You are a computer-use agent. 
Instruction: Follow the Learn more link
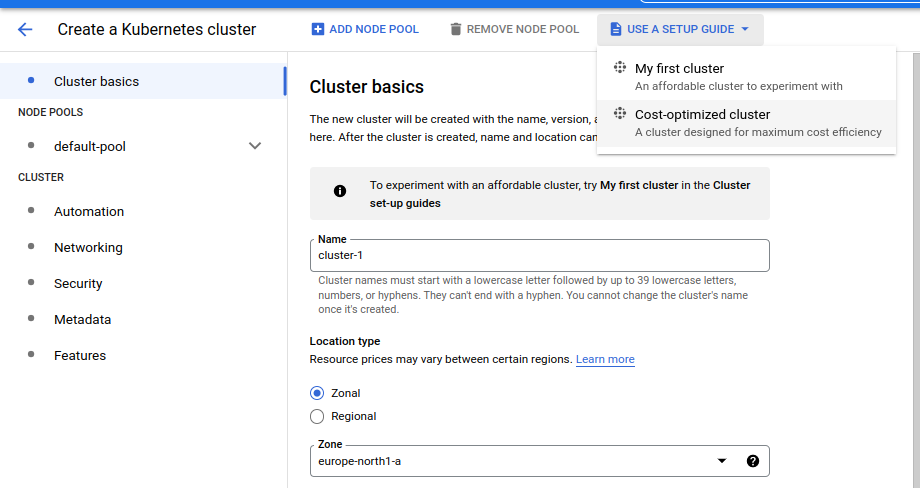coord(605,359)
